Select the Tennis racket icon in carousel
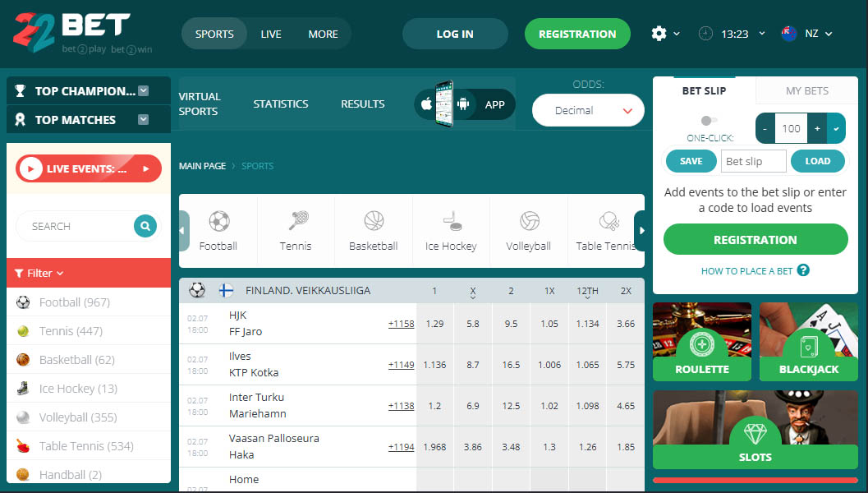 (x=298, y=220)
